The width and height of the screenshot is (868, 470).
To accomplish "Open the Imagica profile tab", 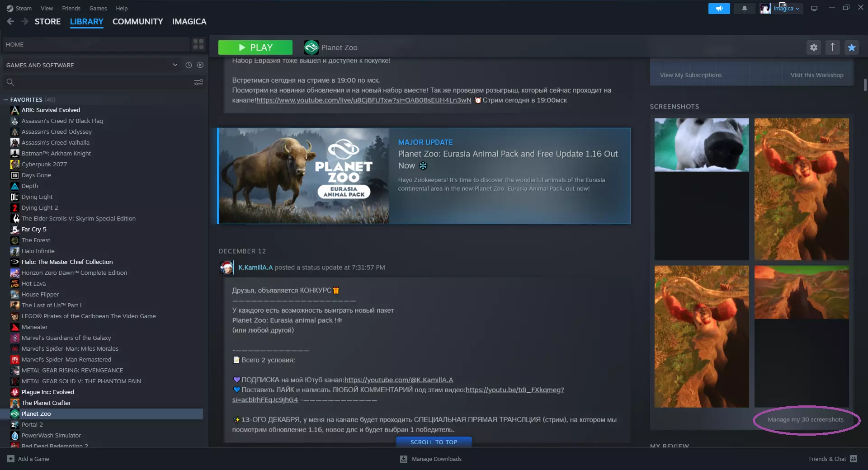I will (x=189, y=21).
